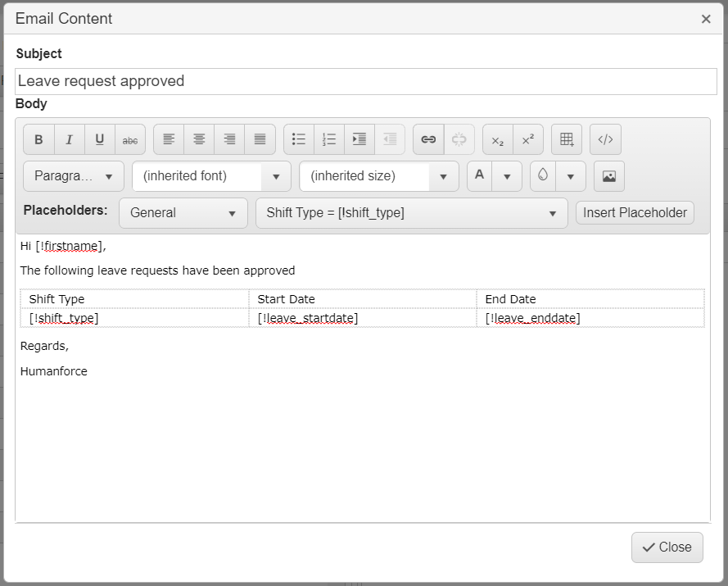Image resolution: width=728 pixels, height=586 pixels.
Task: Apply subscript formatting
Action: [498, 139]
